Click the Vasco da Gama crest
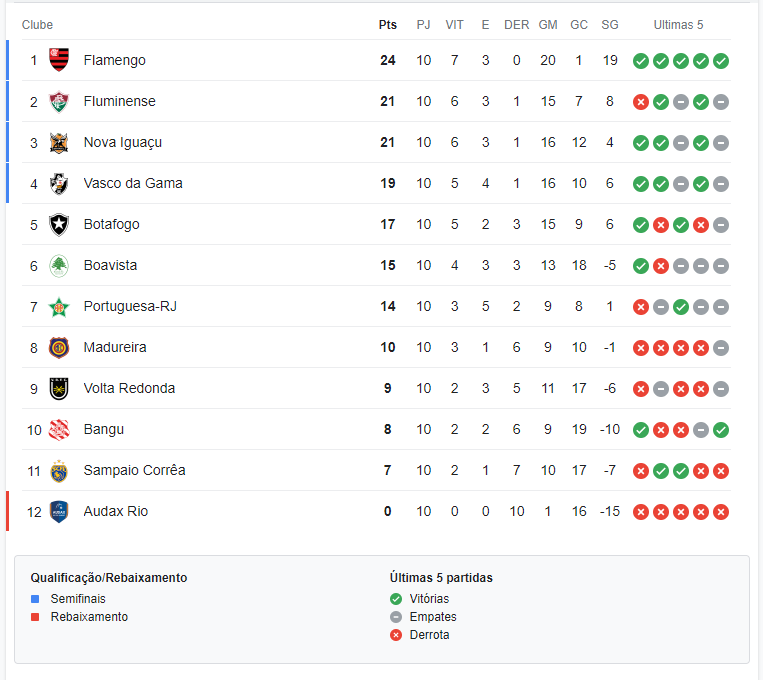 pyautogui.click(x=59, y=184)
